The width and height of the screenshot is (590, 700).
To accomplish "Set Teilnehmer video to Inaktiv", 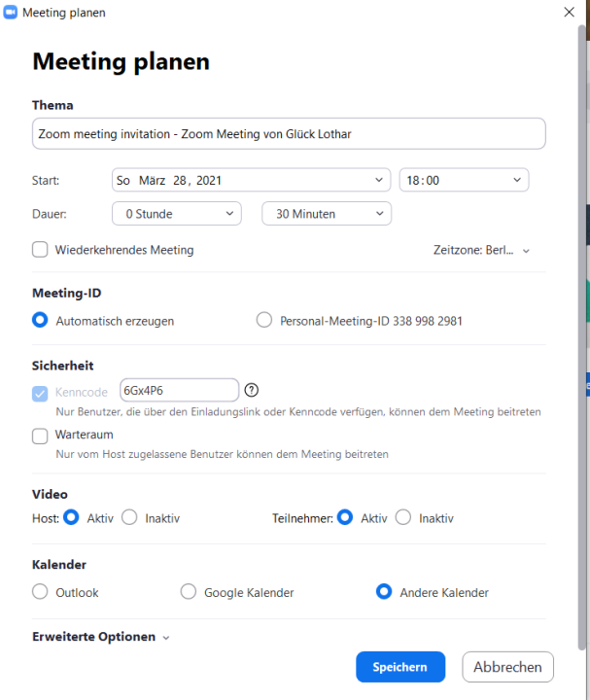I will (403, 517).
